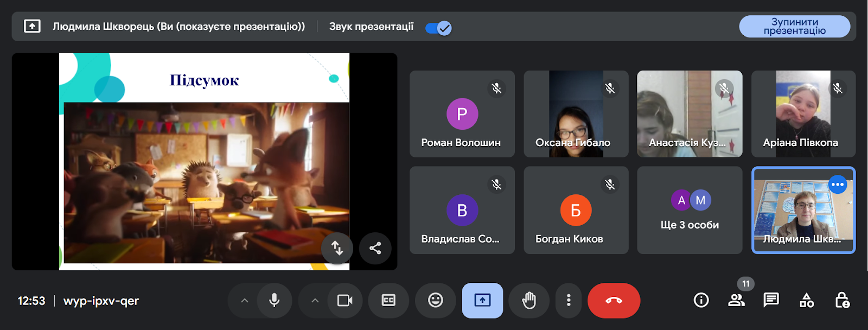Click the time 12:53 text

31,301
